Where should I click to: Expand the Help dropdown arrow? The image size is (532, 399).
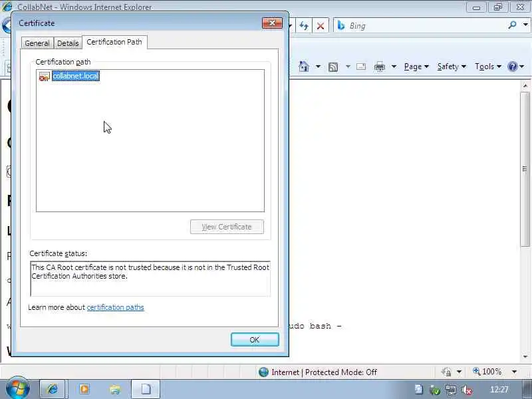pyautogui.click(x=522, y=66)
